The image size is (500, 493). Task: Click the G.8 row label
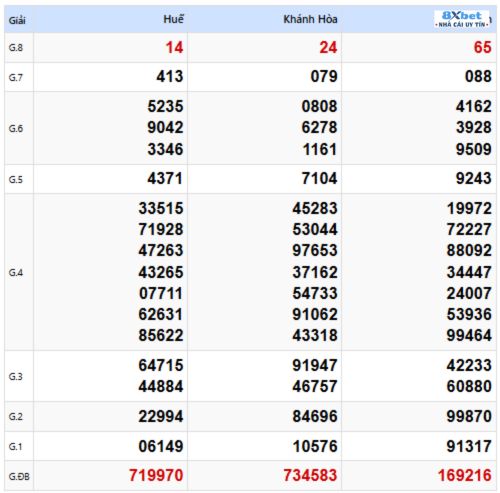pyautogui.click(x=16, y=48)
